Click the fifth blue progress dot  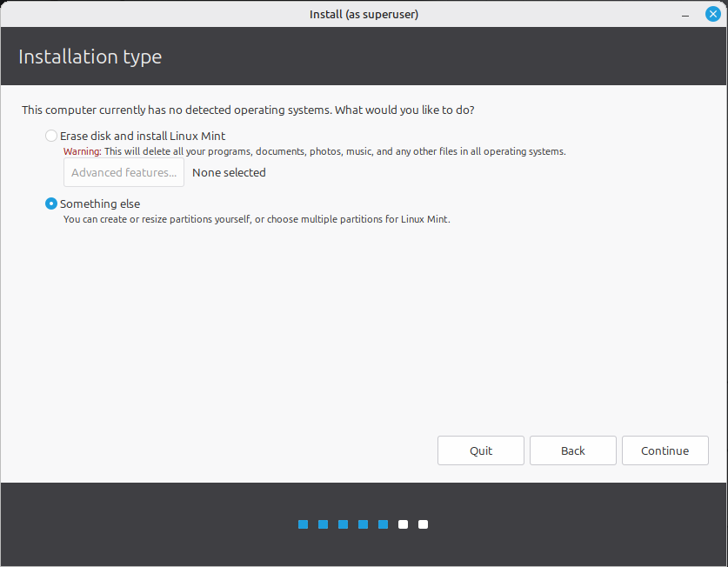pyautogui.click(x=384, y=524)
